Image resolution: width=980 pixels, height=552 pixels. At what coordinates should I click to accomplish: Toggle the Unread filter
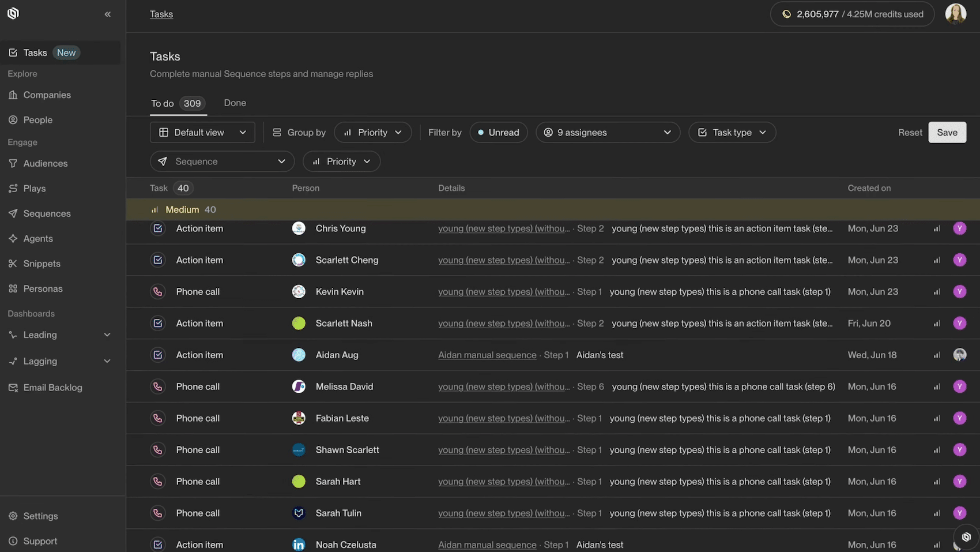click(498, 133)
